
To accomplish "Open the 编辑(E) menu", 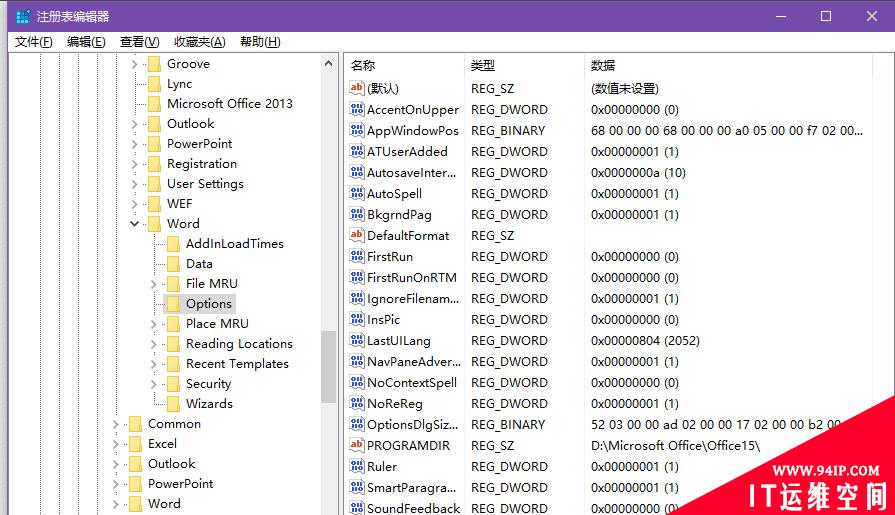I will click(x=86, y=42).
